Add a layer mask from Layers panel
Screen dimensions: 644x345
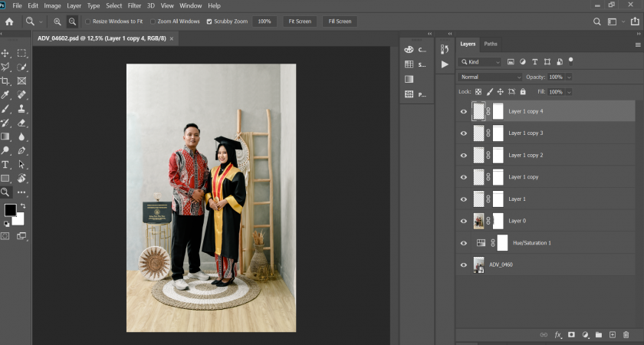[x=571, y=335]
